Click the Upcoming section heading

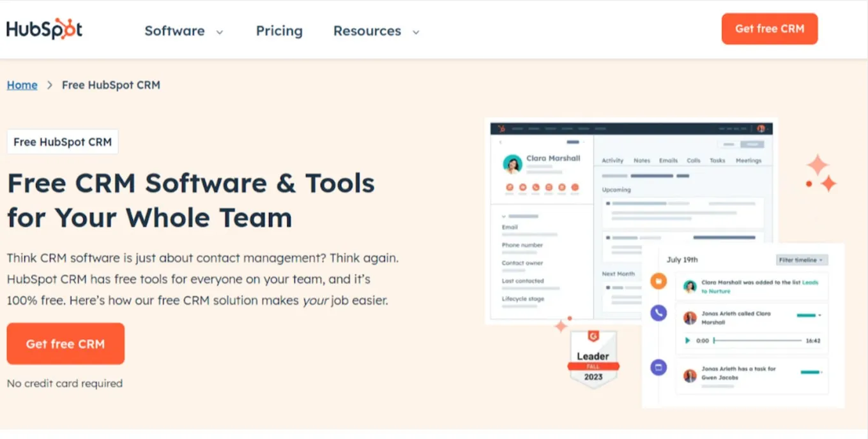tap(616, 190)
